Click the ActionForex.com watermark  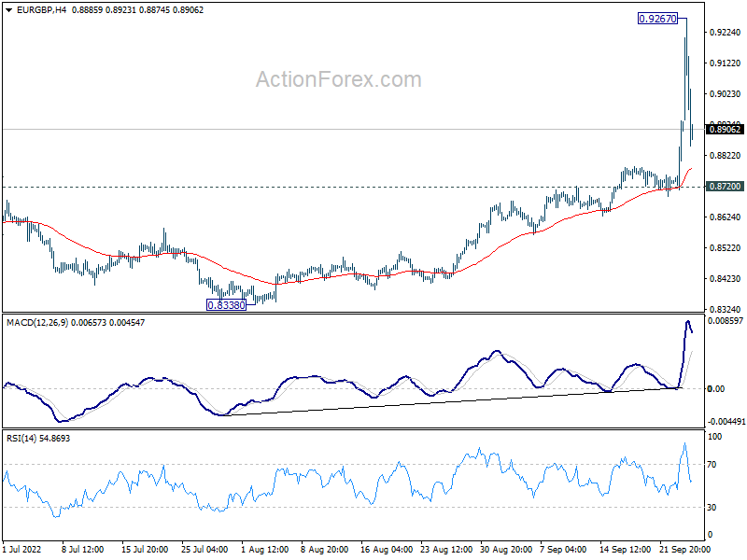(338, 80)
